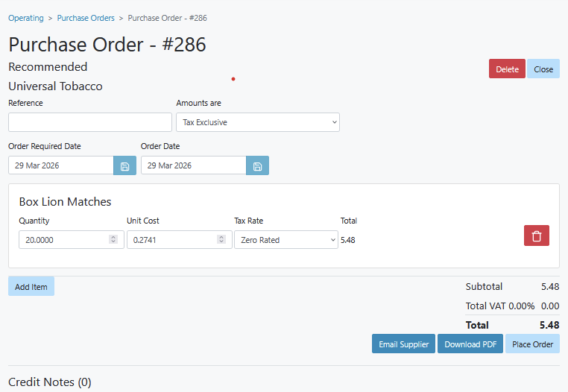The width and height of the screenshot is (568, 392).
Task: Select the Credit Notes (0) heading
Action: coord(50,382)
